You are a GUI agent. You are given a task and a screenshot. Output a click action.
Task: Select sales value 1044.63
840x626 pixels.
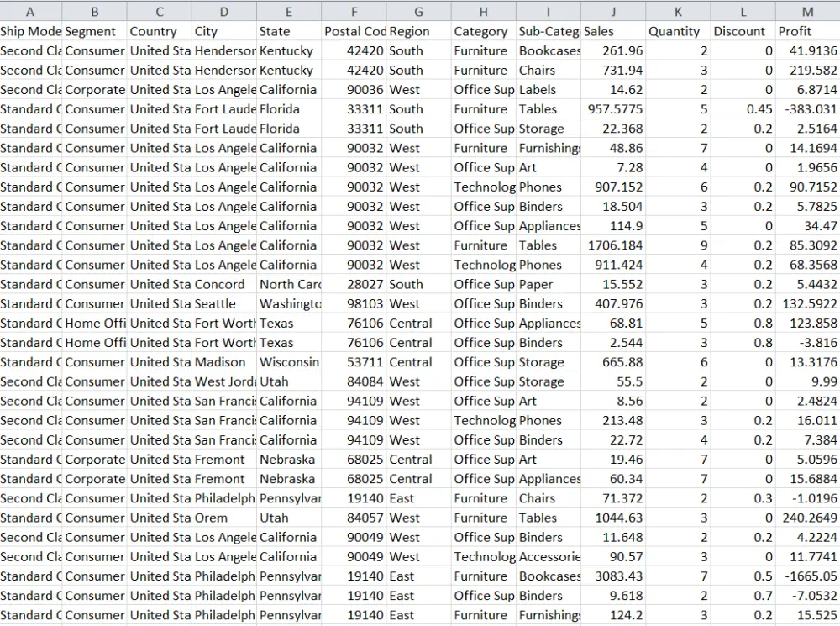[613, 518]
